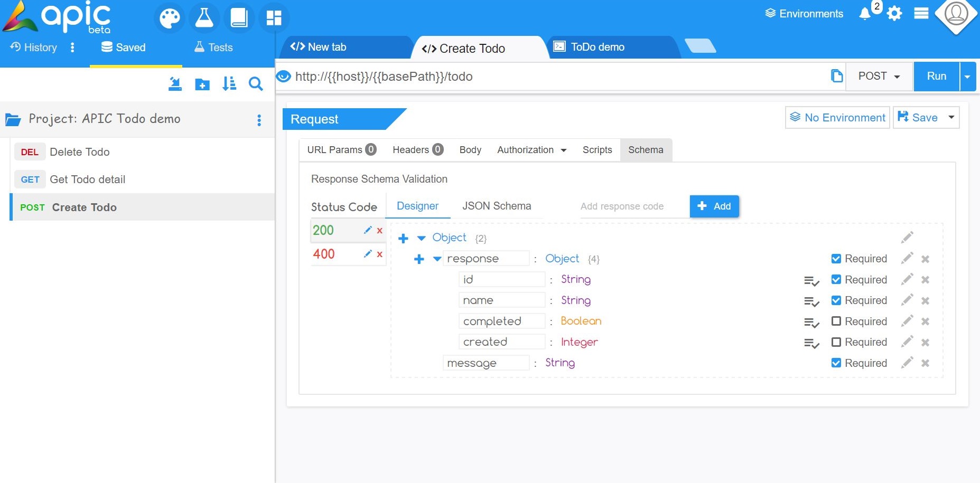Image resolution: width=980 pixels, height=483 pixels.
Task: Click the import icon in sidebar toolbar
Action: tap(175, 83)
